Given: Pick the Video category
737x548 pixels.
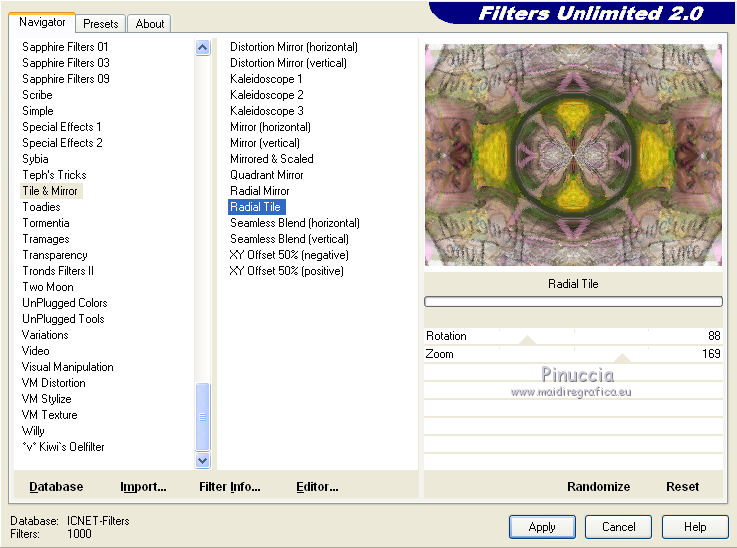Looking at the screenshot, I should click(x=35, y=351).
